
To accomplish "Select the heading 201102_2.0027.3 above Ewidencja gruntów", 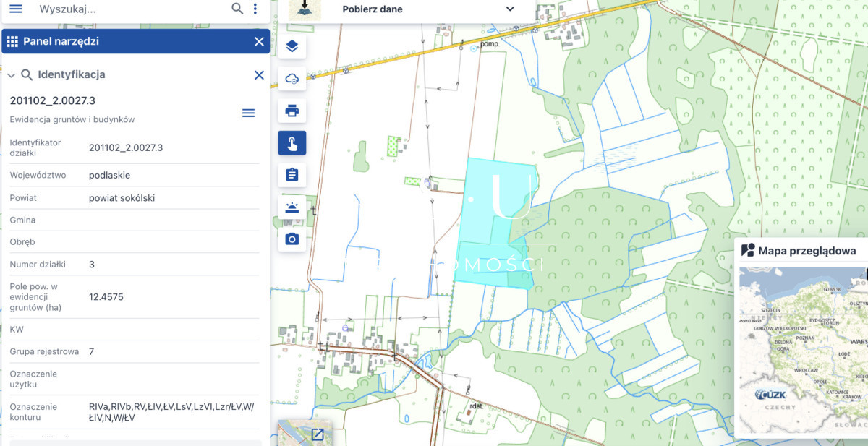I will (x=53, y=100).
